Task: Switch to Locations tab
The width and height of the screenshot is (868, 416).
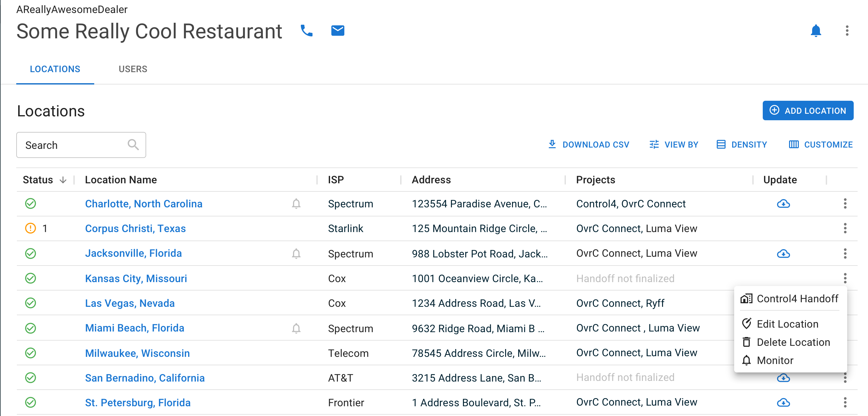Action: (55, 69)
